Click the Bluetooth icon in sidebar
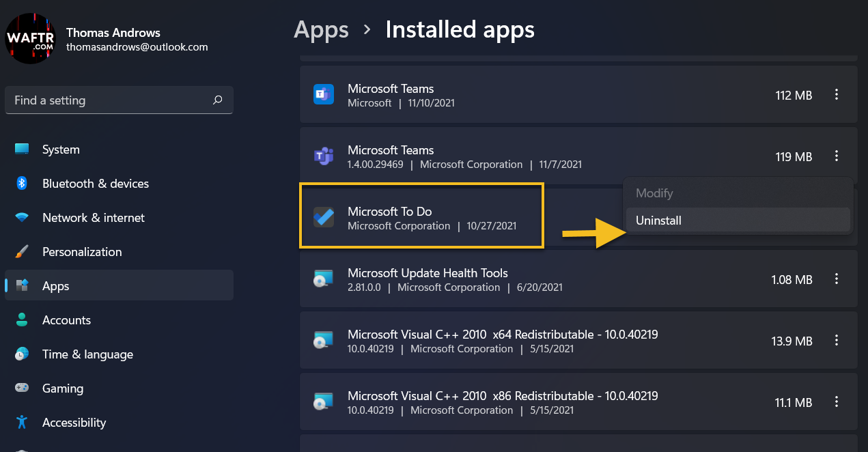 pyautogui.click(x=22, y=184)
